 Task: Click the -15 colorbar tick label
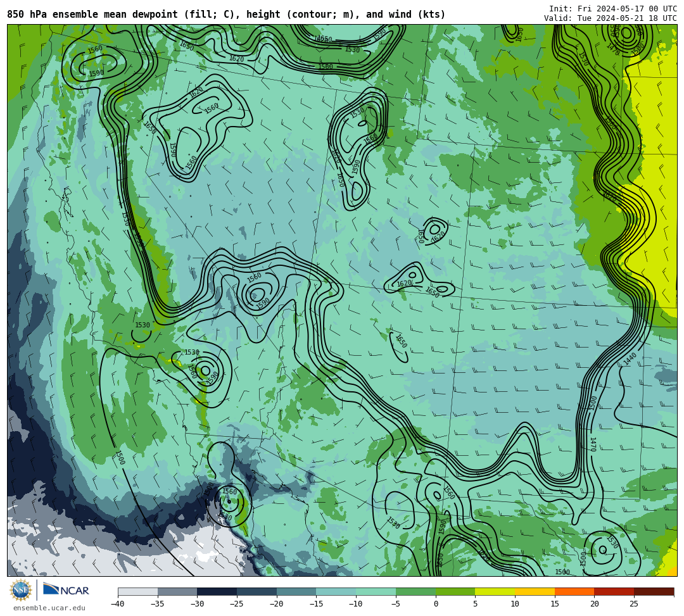[316, 604]
